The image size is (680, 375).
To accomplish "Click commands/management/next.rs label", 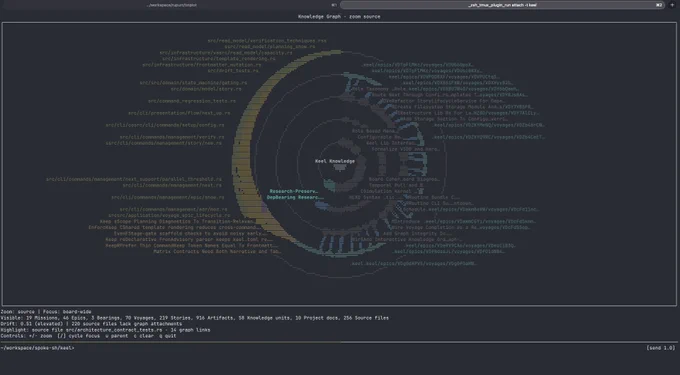I will 172,185.
